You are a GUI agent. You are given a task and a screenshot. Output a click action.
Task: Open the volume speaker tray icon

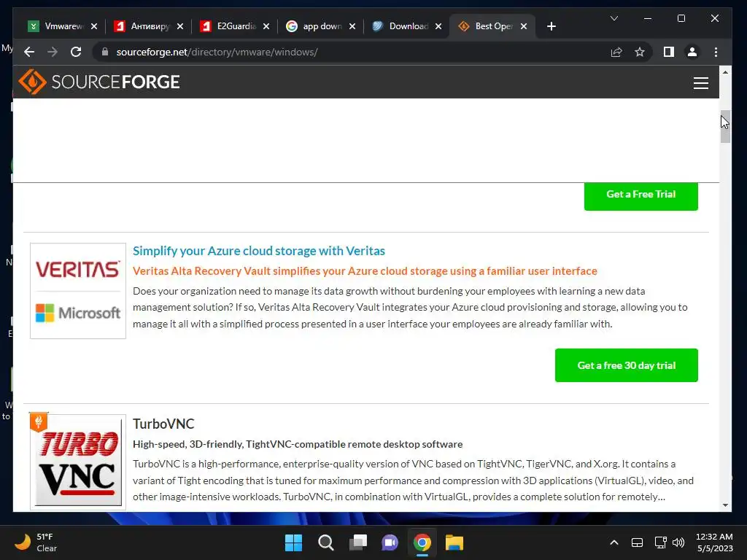coord(678,542)
